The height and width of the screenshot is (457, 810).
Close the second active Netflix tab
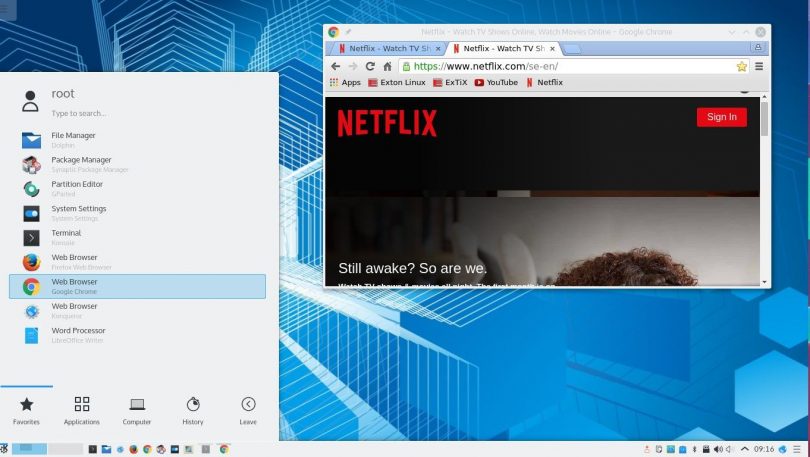tap(552, 49)
